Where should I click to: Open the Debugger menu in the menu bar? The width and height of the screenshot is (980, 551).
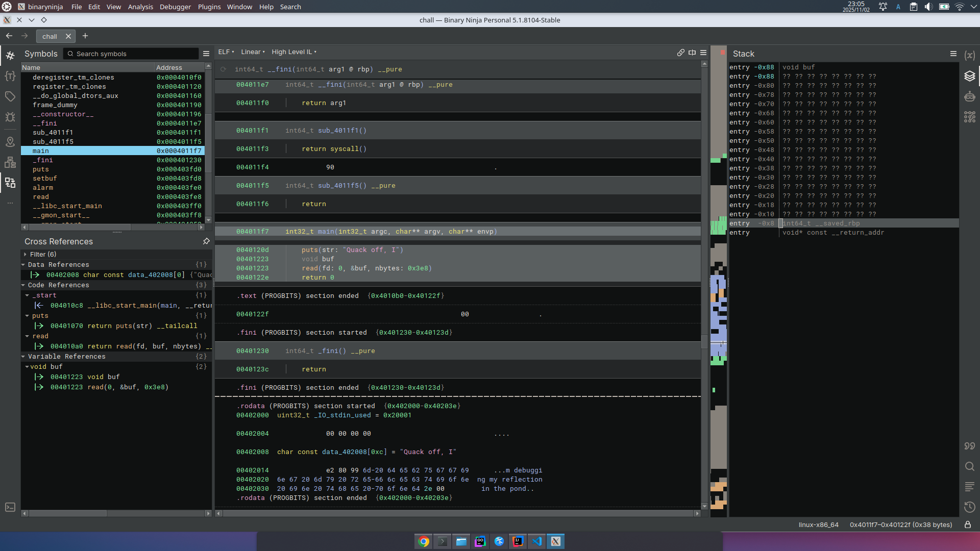point(175,7)
